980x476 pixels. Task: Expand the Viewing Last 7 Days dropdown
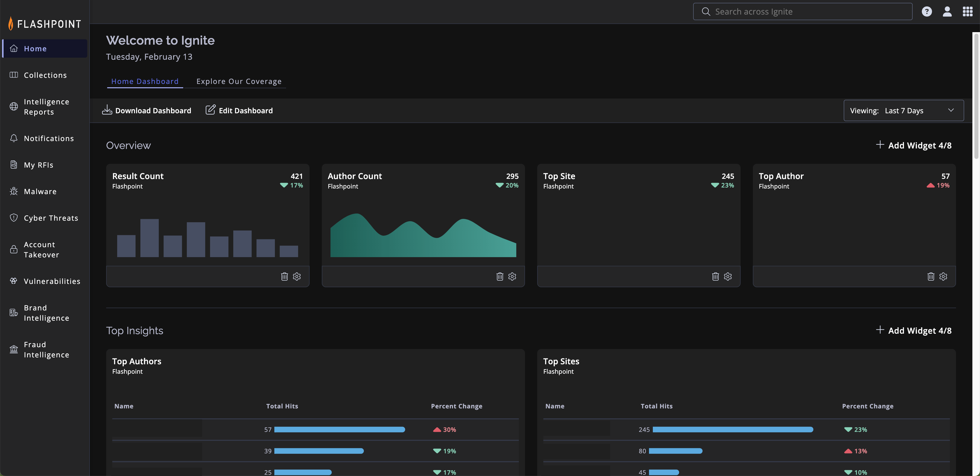[903, 111]
